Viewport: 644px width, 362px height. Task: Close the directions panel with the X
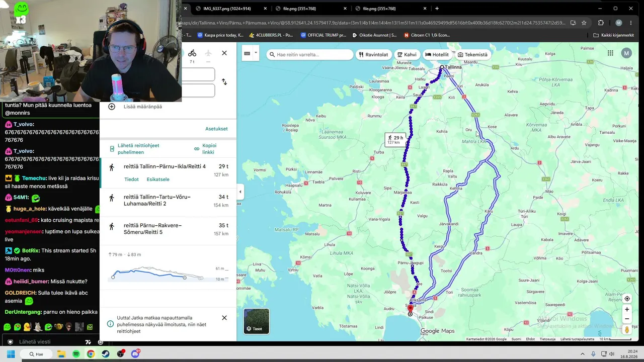pos(224,53)
